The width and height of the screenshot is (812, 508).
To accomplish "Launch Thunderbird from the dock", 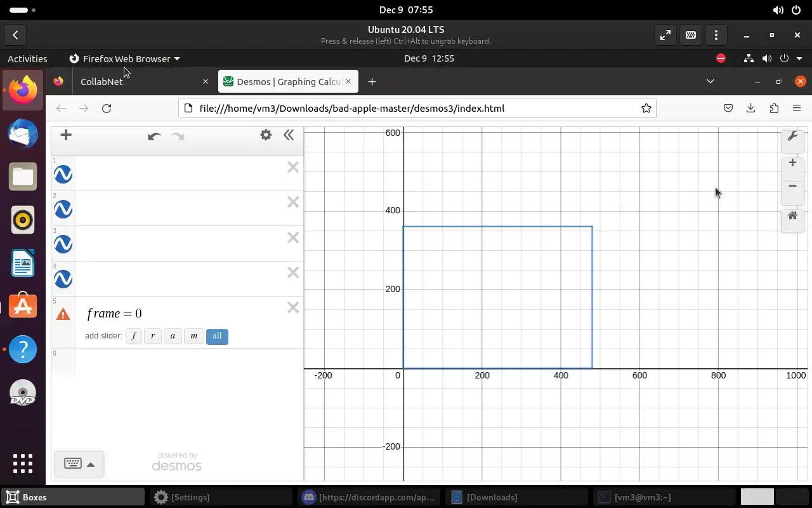I will 23,132.
